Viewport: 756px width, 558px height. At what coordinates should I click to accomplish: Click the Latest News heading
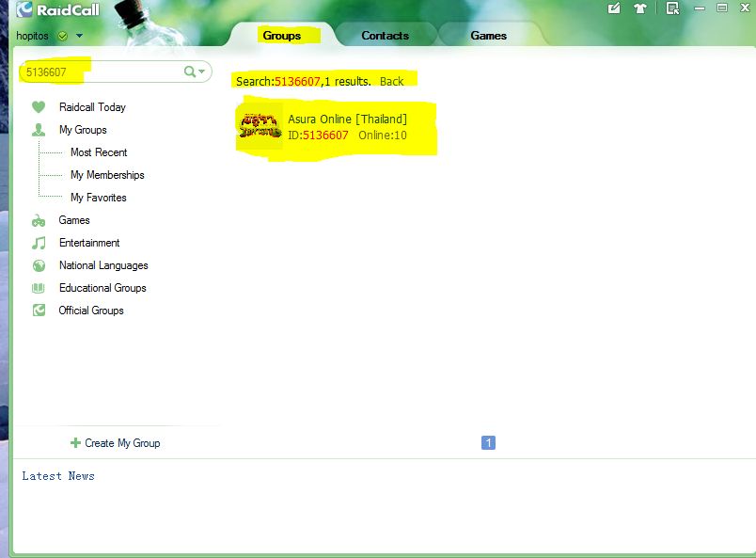tap(58, 476)
